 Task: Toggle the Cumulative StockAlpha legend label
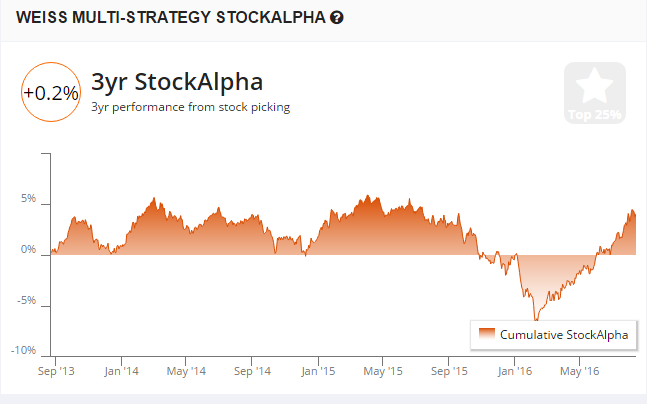[x=565, y=334]
